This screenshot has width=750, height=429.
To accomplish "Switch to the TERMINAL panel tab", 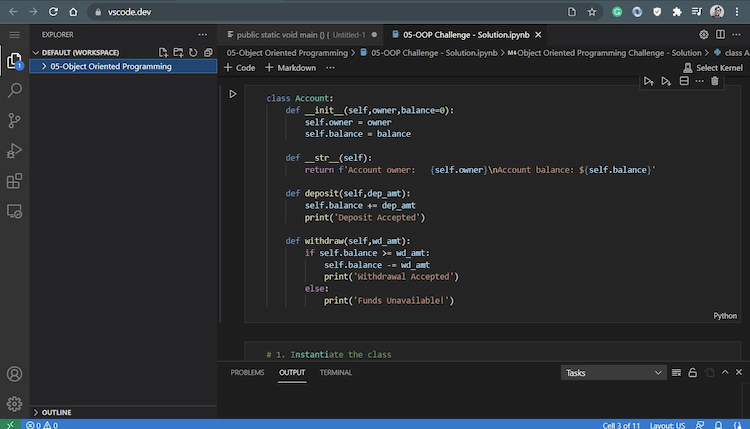I will click(x=336, y=373).
